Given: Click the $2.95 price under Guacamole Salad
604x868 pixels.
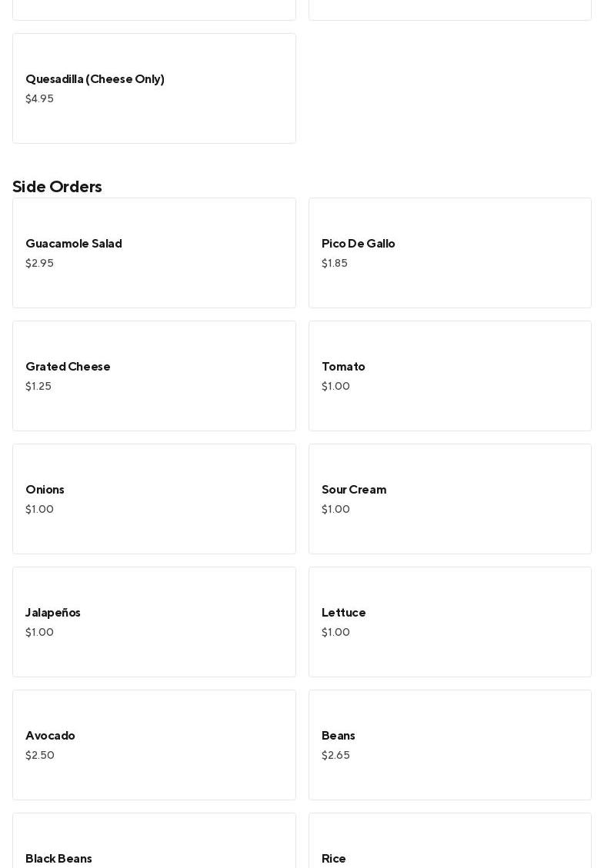Looking at the screenshot, I should click(x=39, y=264).
